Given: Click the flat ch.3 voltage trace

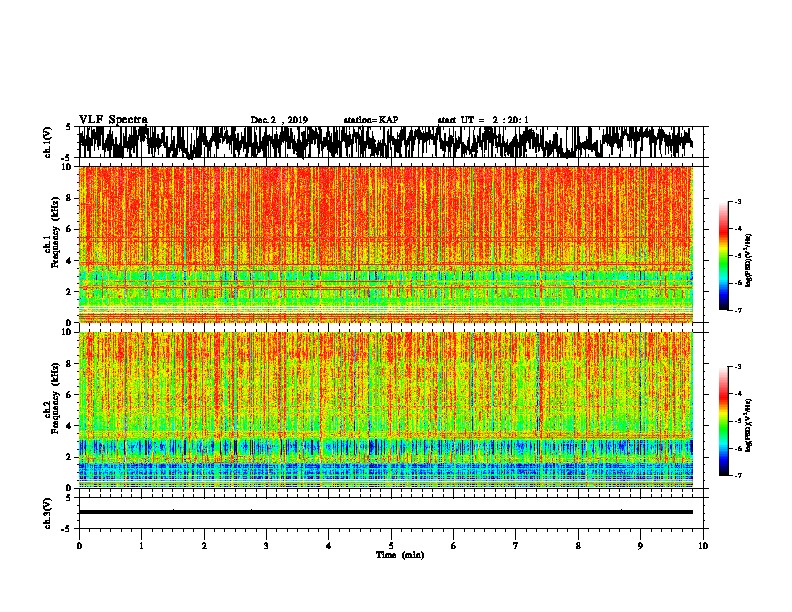Looking at the screenshot, I should [x=385, y=512].
